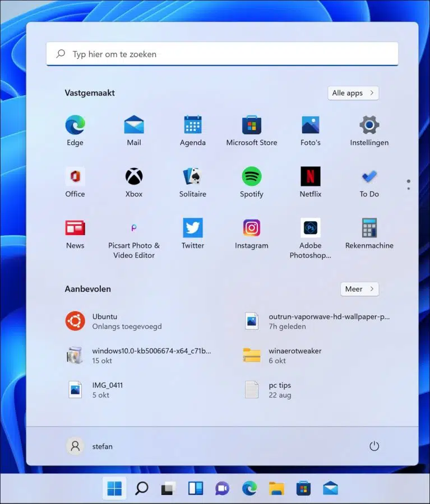430x504 pixels.
Task: Click the Windows Start button on taskbar
Action: (114, 488)
